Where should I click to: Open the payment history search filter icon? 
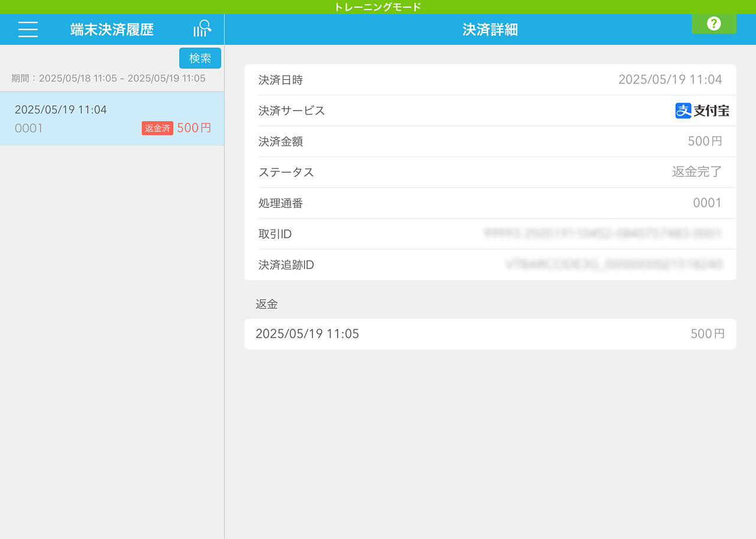pyautogui.click(x=202, y=29)
